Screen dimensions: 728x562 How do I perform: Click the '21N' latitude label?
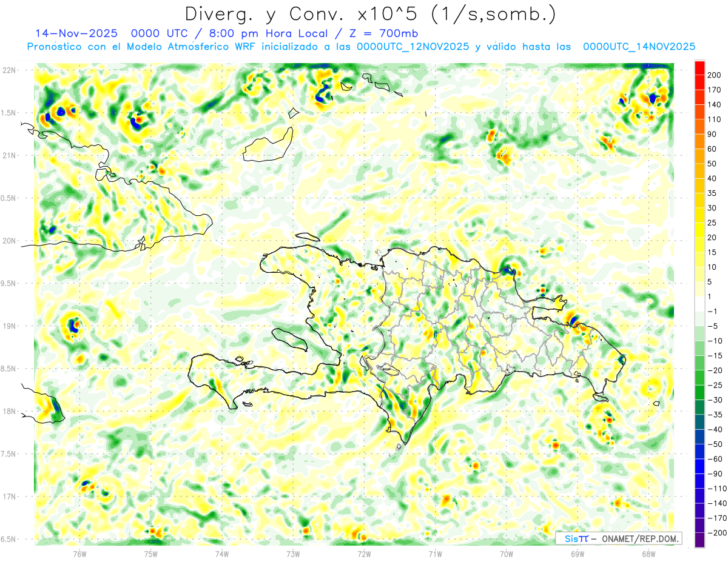(10, 155)
